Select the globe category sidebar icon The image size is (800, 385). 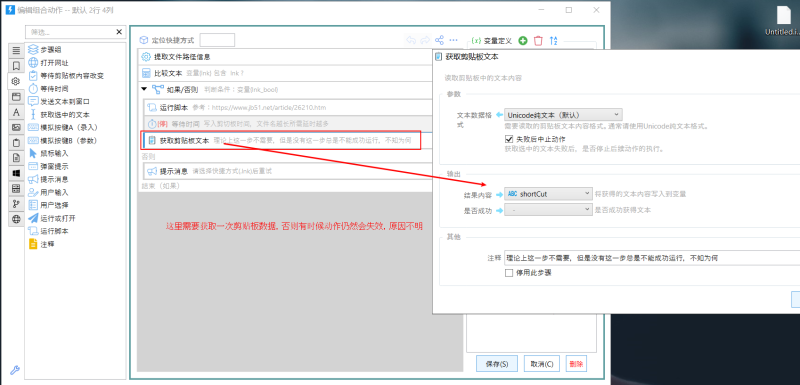coord(16,219)
